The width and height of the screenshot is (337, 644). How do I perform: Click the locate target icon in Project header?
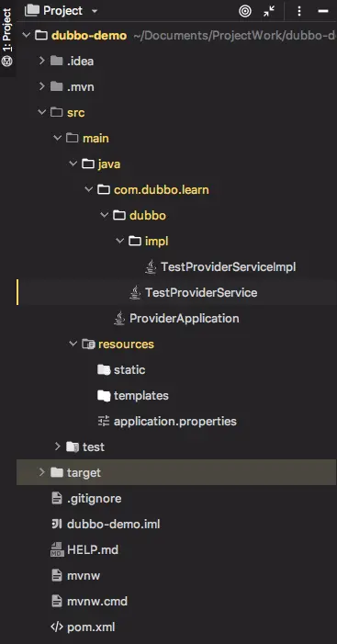pos(245,11)
